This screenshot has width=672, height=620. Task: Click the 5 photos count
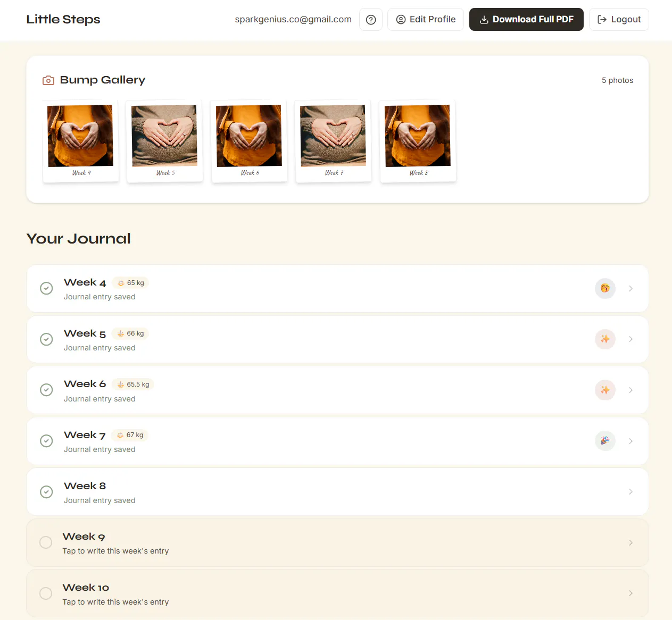click(617, 80)
